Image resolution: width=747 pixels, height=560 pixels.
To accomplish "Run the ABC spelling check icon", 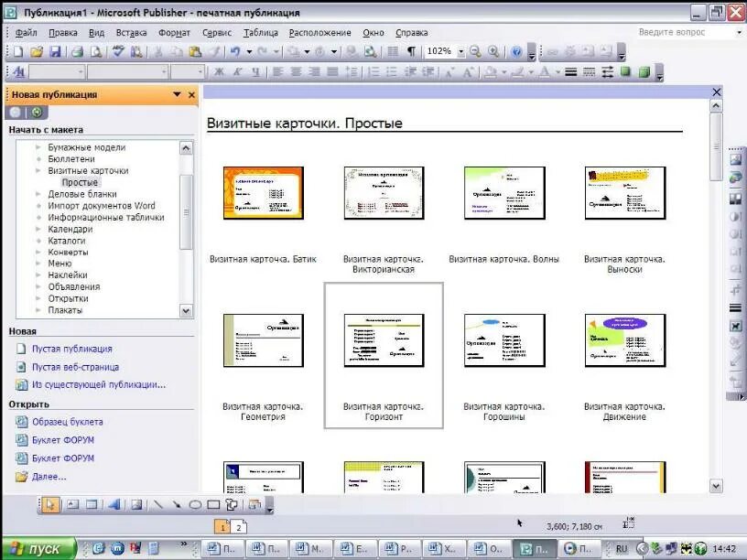I will 118,51.
